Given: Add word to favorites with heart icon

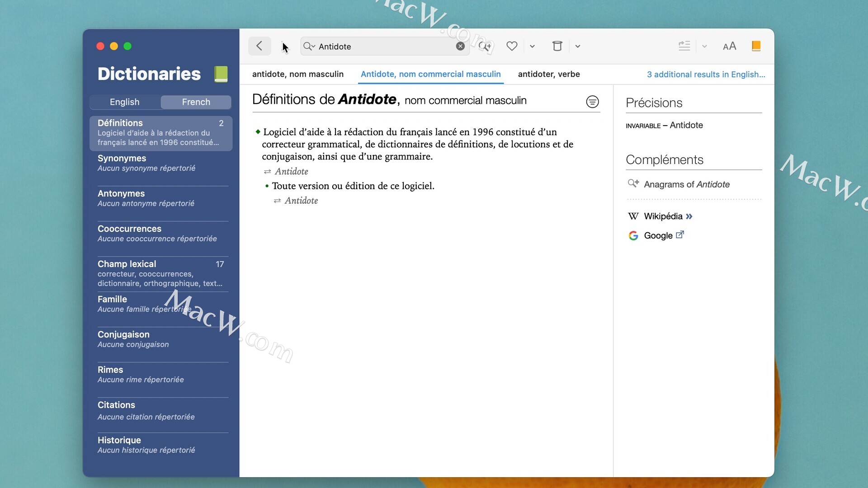Looking at the screenshot, I should pyautogui.click(x=512, y=46).
